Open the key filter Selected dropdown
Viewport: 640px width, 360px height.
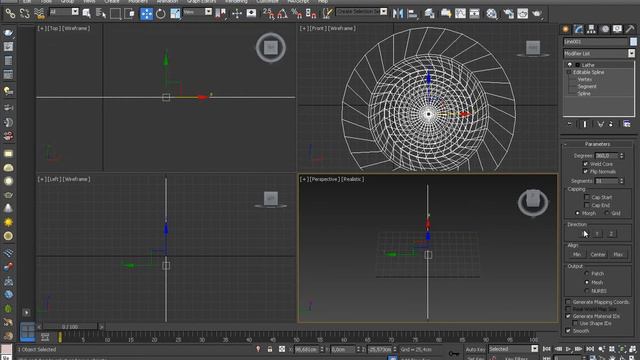535,349
